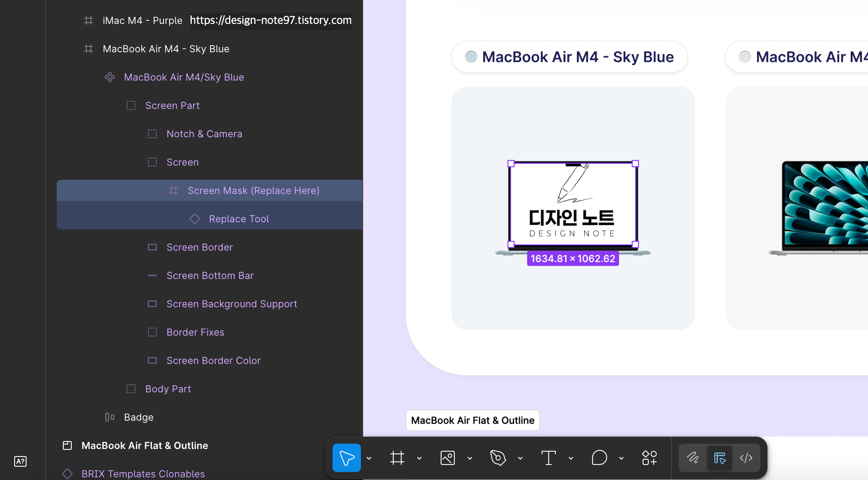The image size is (868, 480).
Task: Select the Frame tool
Action: [x=397, y=458]
